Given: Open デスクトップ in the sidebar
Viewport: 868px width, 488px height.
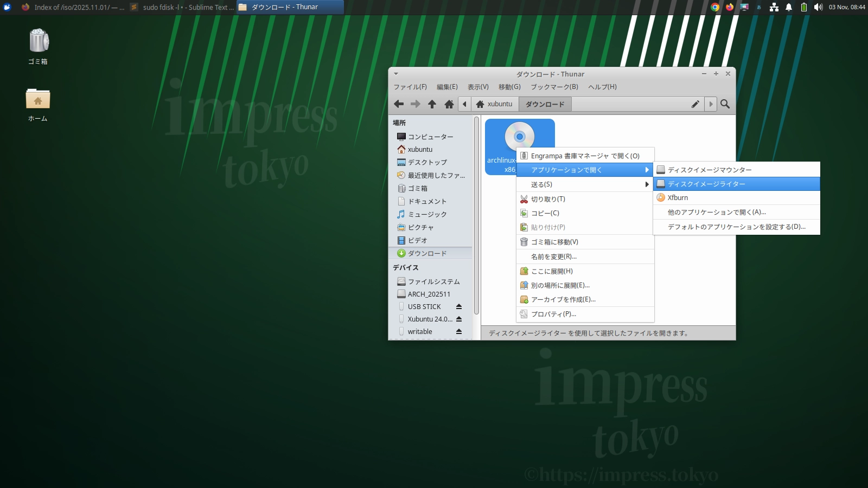Looking at the screenshot, I should 431,163.
